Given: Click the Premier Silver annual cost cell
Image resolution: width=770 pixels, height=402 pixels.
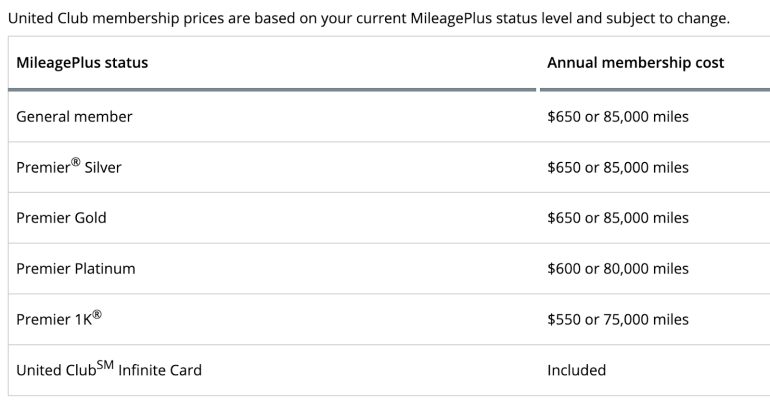Looking at the screenshot, I should point(617,167).
